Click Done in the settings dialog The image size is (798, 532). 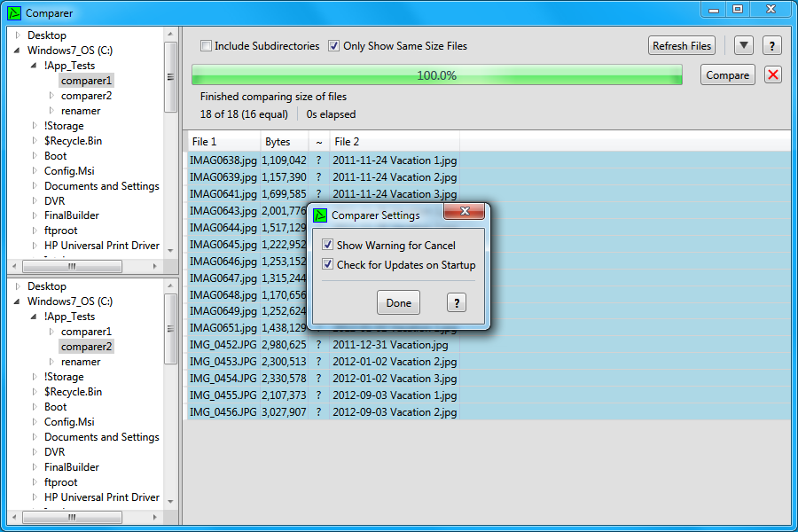pyautogui.click(x=398, y=302)
